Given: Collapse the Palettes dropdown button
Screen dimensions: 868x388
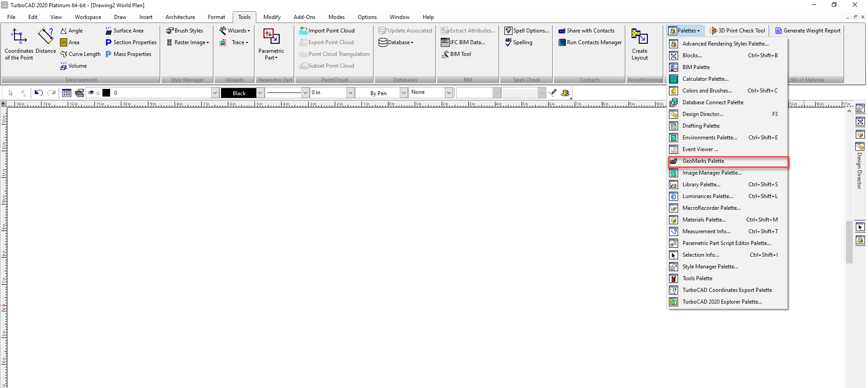Looking at the screenshot, I should pos(685,31).
